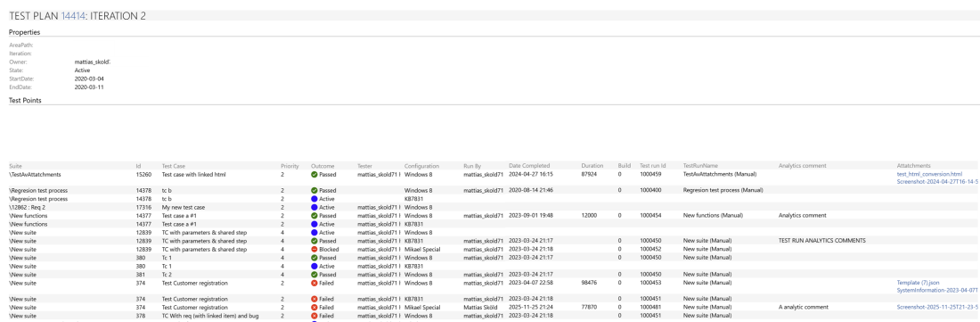Click the Active icon for Tc 1
The image size is (980, 322).
point(314,266)
